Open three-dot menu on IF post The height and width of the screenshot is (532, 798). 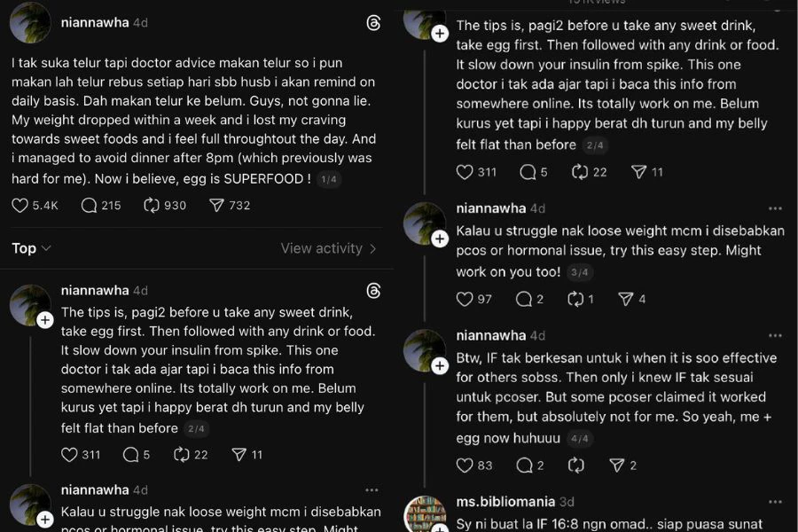[776, 336]
